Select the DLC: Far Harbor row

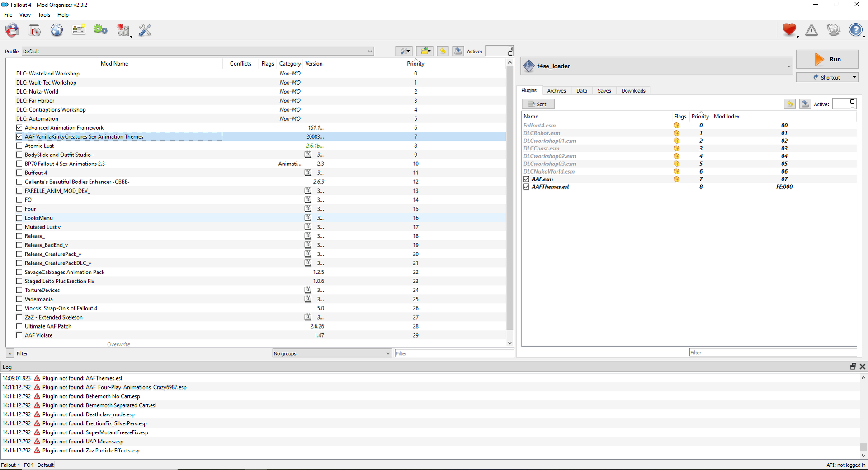[x=256, y=100]
